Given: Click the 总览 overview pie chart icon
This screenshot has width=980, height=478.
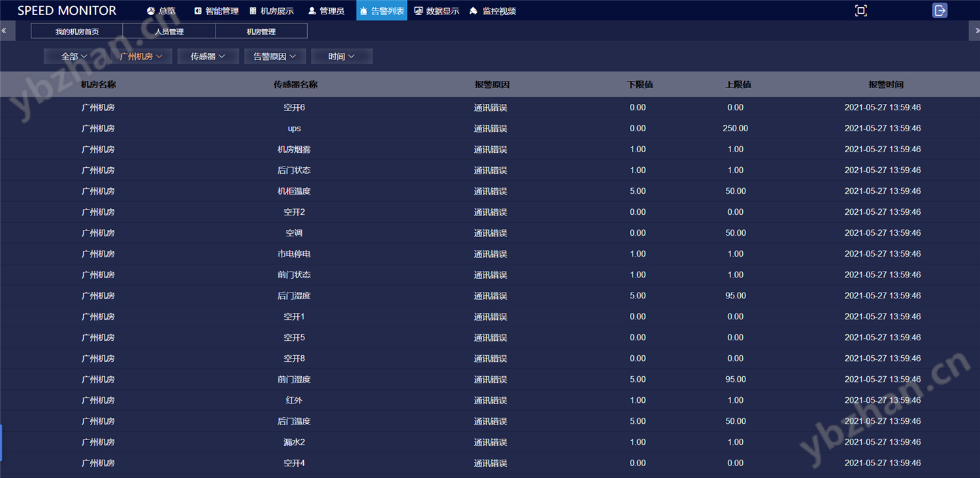Looking at the screenshot, I should (x=151, y=11).
